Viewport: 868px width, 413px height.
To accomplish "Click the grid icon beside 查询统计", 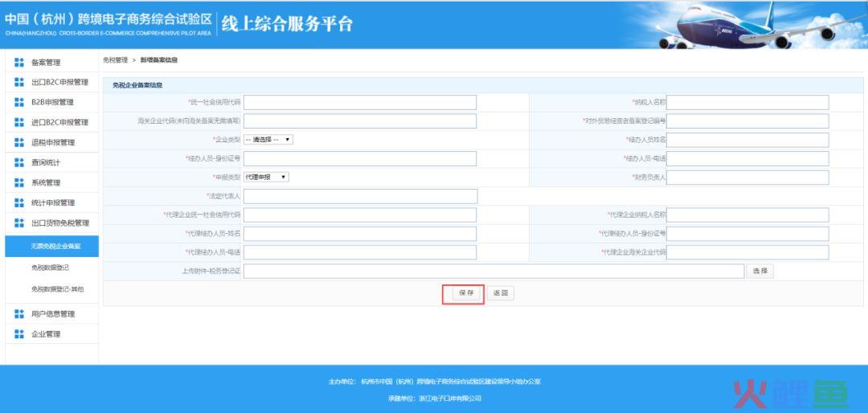I will (x=19, y=162).
